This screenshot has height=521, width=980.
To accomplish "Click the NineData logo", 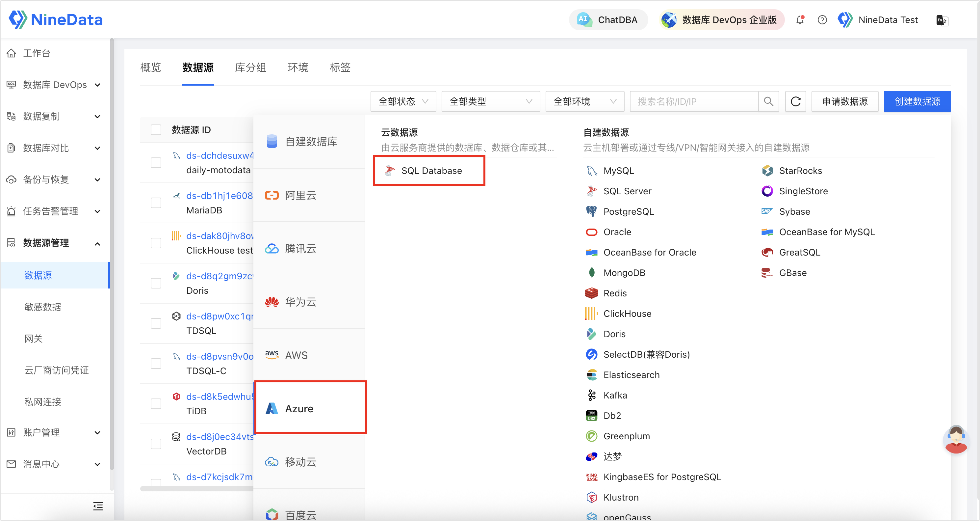I will 56,19.
